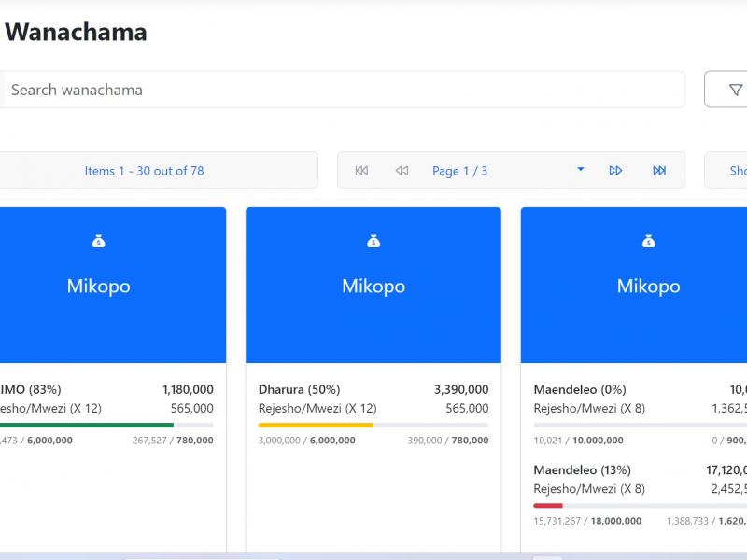Open Mikopo on the Maendeleo card
The width and height of the screenshot is (747, 560).
tap(648, 287)
